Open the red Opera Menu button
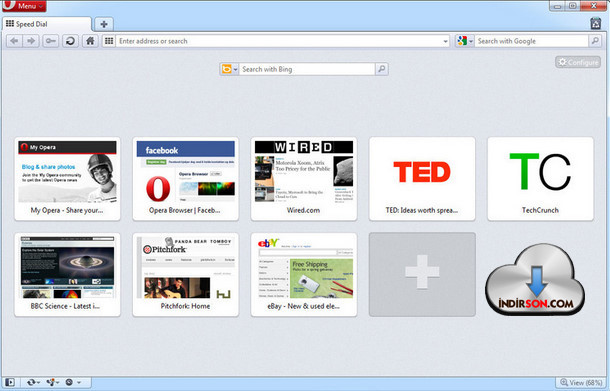The image size is (610, 391). pyautogui.click(x=23, y=5)
